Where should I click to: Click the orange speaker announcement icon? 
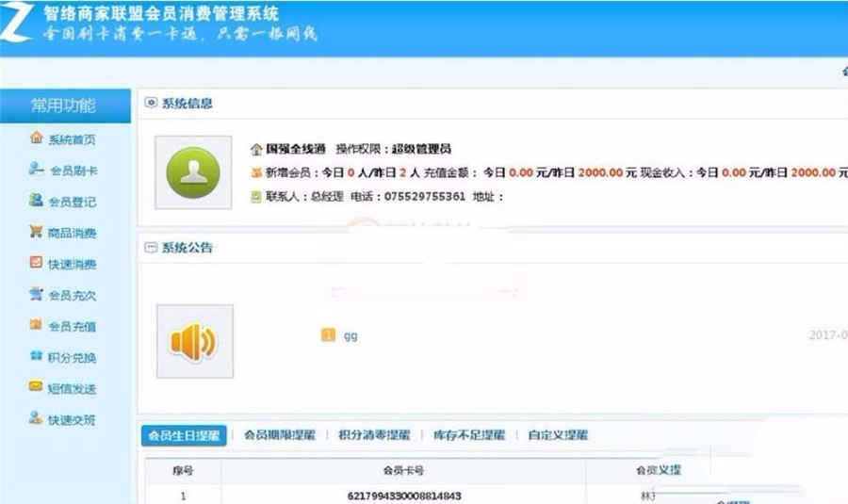(194, 341)
